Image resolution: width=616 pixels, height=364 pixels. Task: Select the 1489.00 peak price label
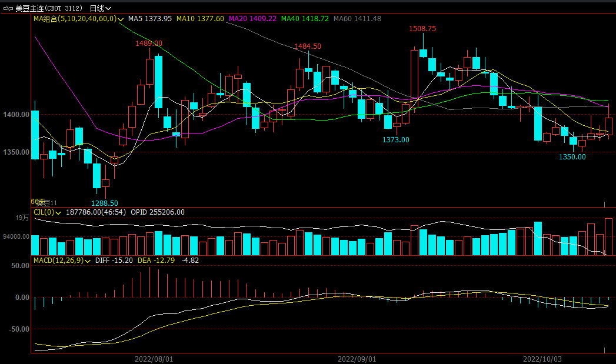coord(149,44)
